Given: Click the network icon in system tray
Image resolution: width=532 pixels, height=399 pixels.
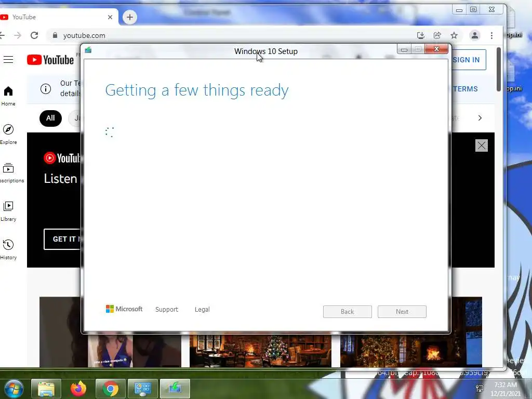Looking at the screenshot, I should click(x=480, y=389).
